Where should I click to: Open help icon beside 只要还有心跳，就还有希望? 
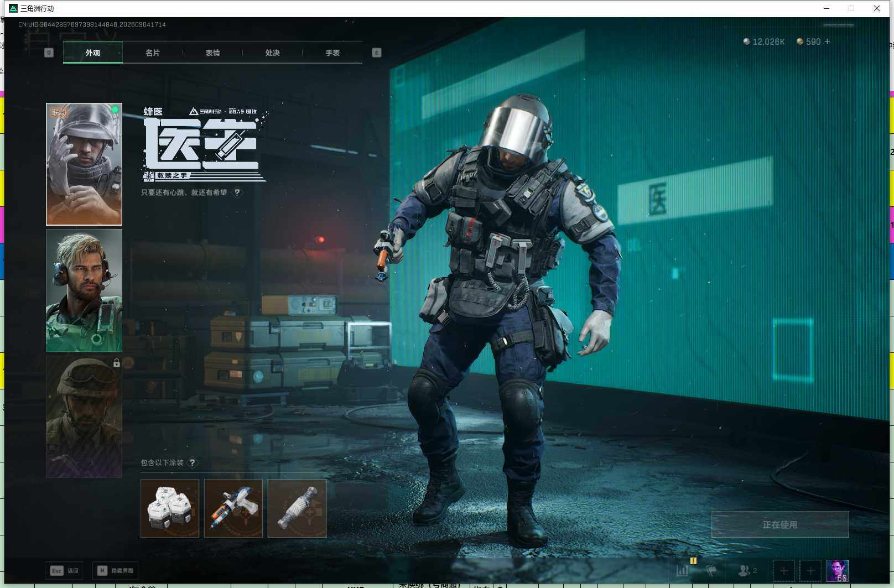click(237, 192)
